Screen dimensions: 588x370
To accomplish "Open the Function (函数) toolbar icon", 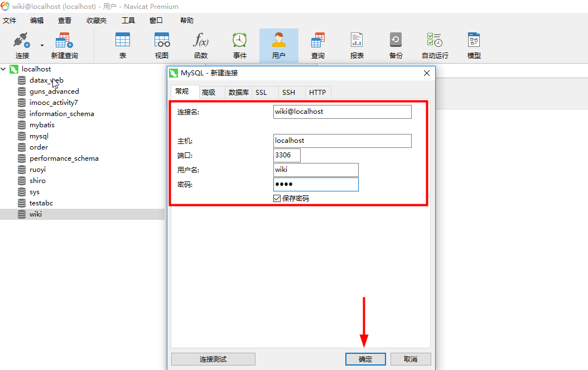I will click(x=201, y=40).
